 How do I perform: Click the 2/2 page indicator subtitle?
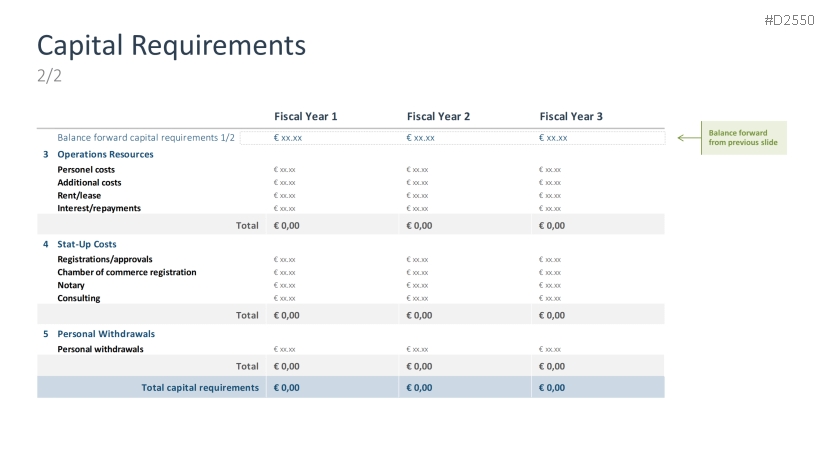[x=49, y=76]
